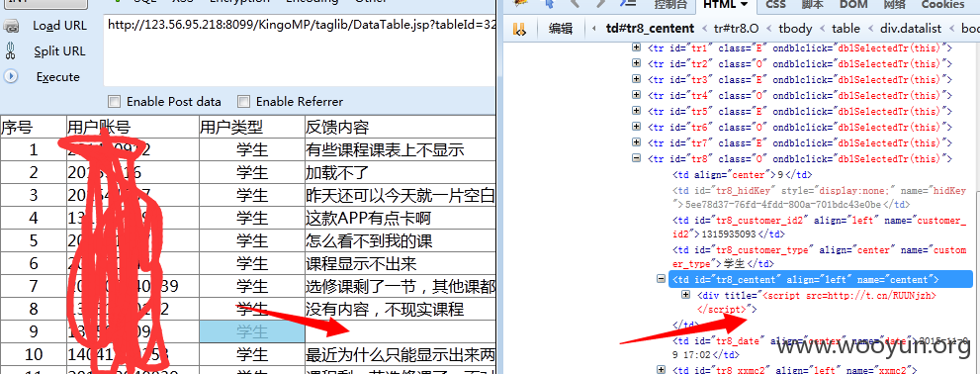980x374 pixels.
Task: Click the td tr8_date line
Action: pyautogui.click(x=820, y=347)
